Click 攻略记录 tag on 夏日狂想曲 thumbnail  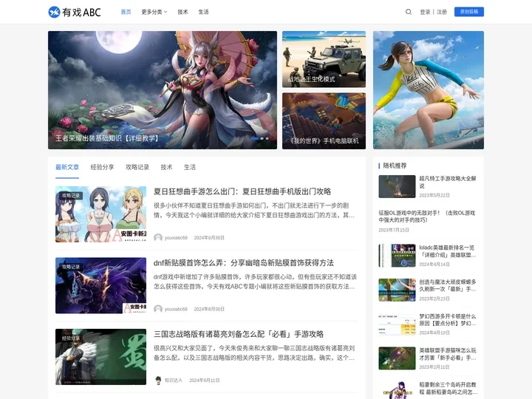coord(71,195)
